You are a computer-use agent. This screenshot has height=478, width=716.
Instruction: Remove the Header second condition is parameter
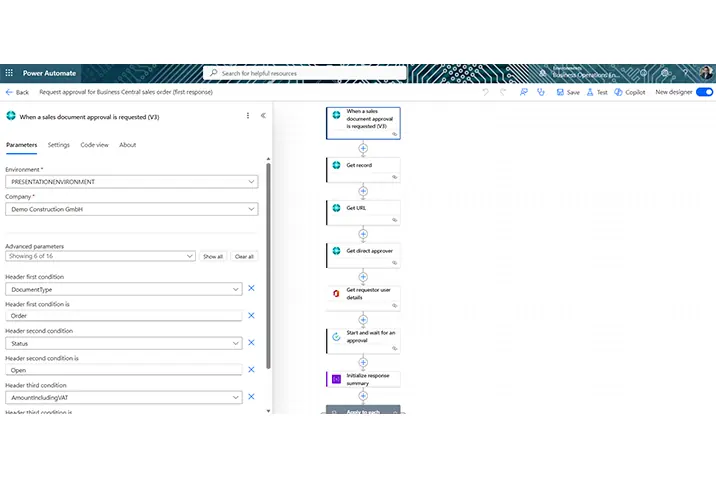(251, 369)
